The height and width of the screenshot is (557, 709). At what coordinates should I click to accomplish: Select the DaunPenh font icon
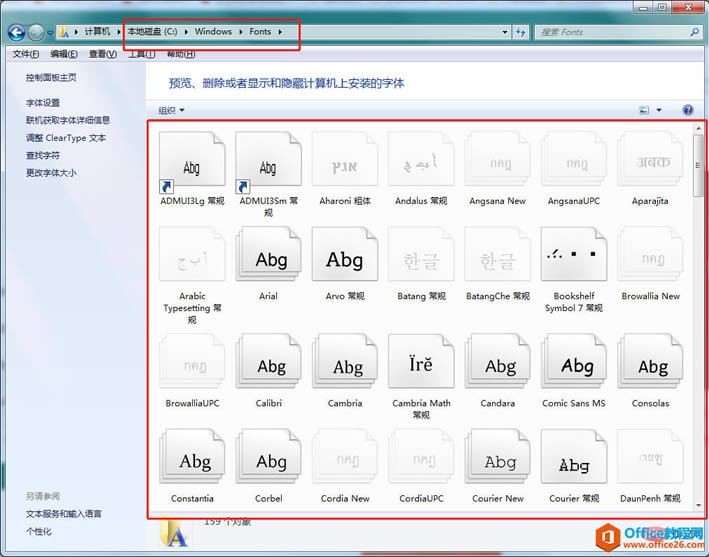coord(651,457)
